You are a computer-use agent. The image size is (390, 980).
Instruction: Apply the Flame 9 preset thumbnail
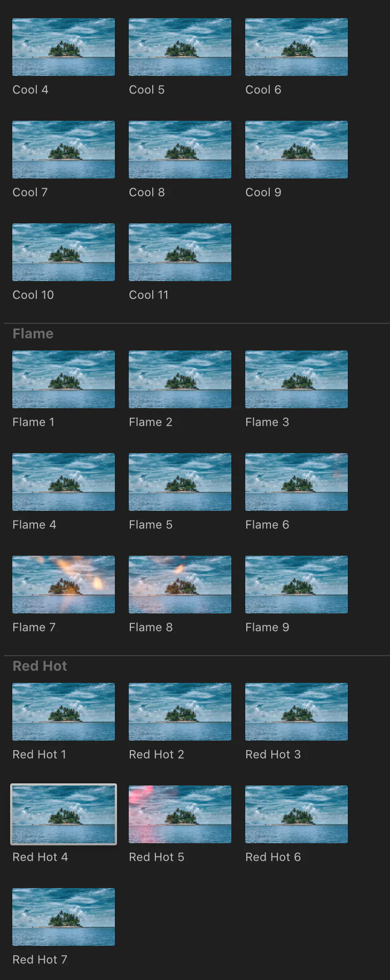(297, 585)
